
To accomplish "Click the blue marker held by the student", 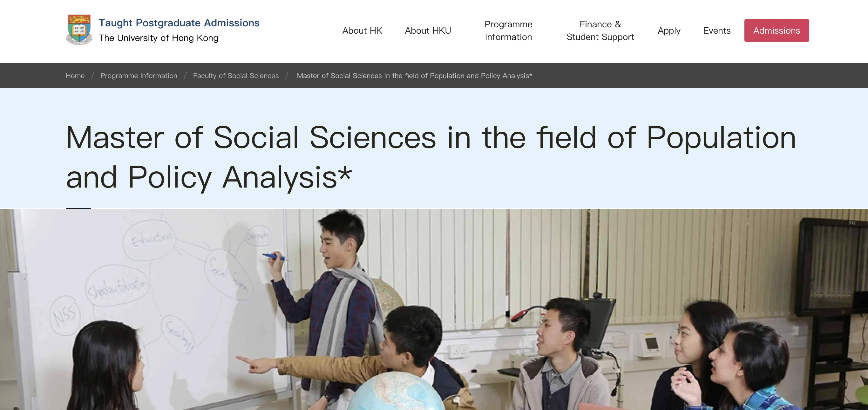I will 274,257.
